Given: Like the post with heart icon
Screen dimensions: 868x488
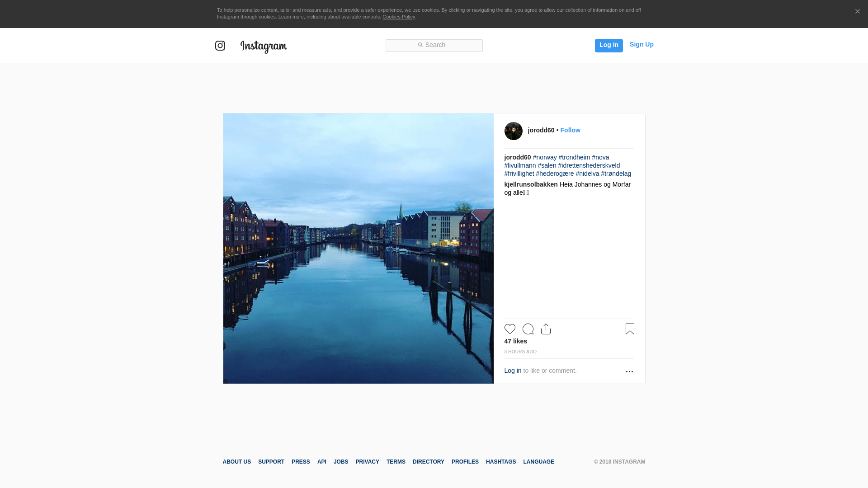Looking at the screenshot, I should [509, 329].
